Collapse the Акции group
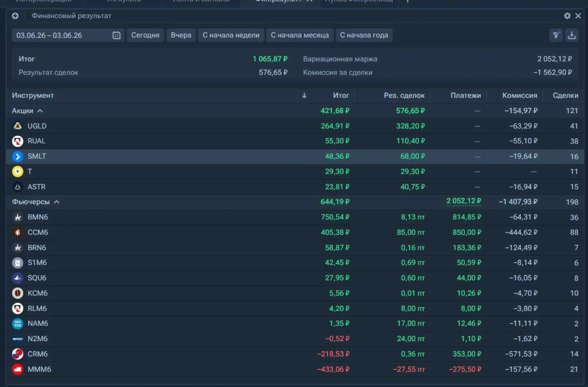588x387 pixels. [x=40, y=111]
